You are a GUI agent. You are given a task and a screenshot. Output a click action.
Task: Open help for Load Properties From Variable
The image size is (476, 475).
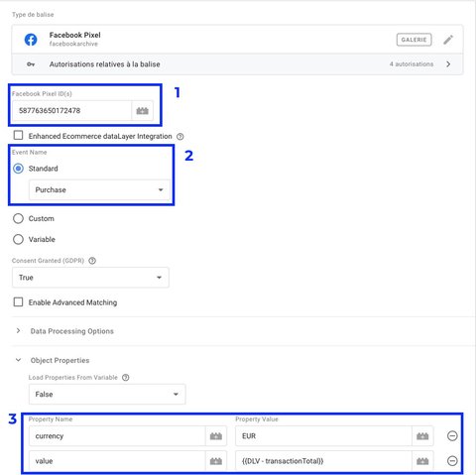pos(126,378)
